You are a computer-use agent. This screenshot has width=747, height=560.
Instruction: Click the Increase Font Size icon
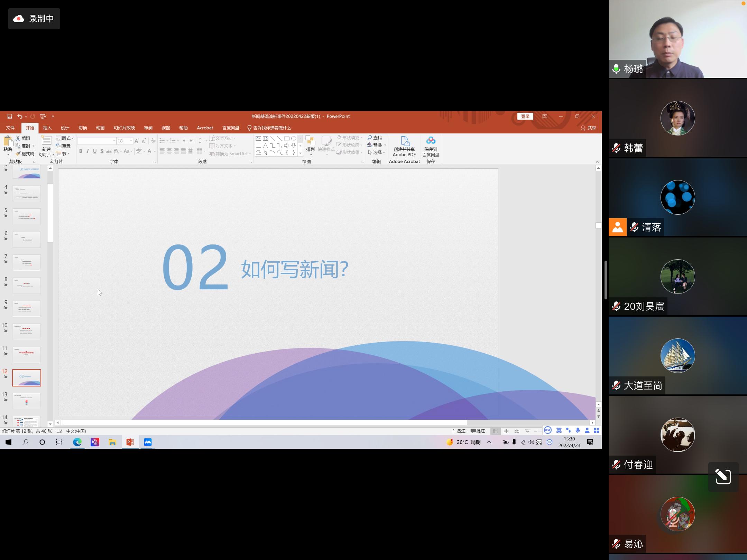click(x=137, y=141)
